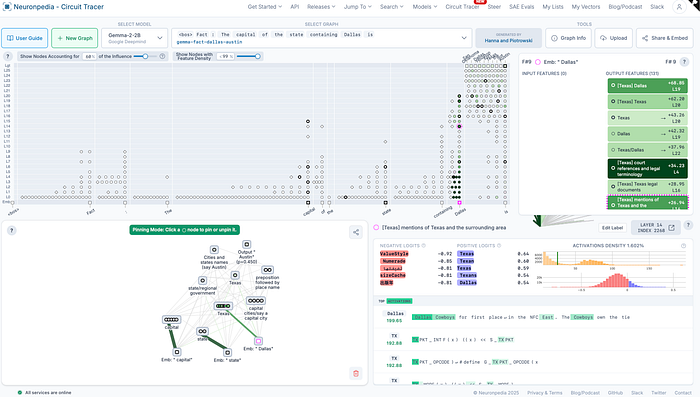Click the red trash clear-subgraph icon
The height and width of the screenshot is (397, 700).
point(356,373)
